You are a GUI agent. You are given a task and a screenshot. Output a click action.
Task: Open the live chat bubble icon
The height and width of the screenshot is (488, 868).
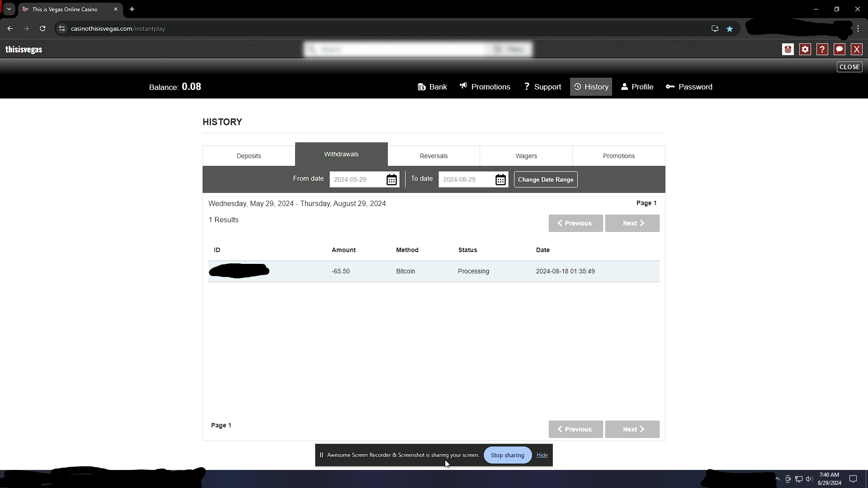coord(840,49)
